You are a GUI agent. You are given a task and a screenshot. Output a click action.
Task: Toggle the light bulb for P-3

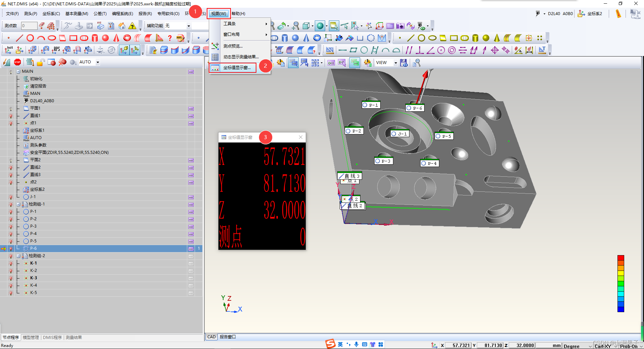coord(11,227)
